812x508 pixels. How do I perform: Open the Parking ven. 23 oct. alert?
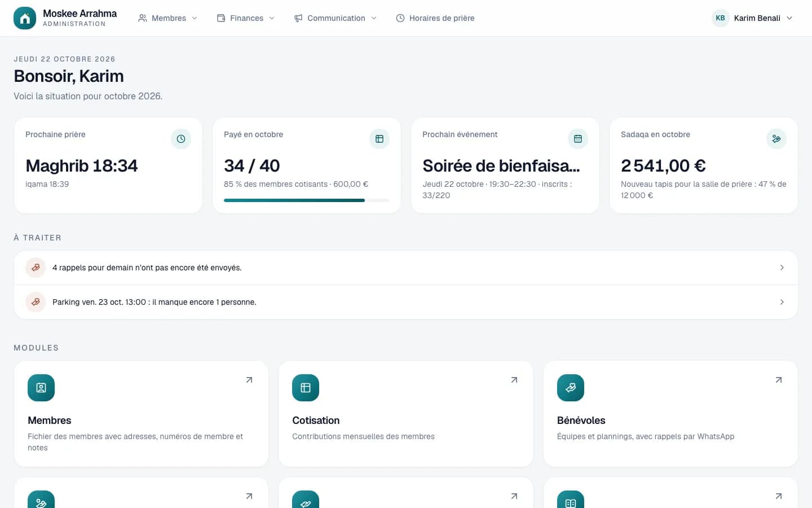pyautogui.click(x=406, y=302)
